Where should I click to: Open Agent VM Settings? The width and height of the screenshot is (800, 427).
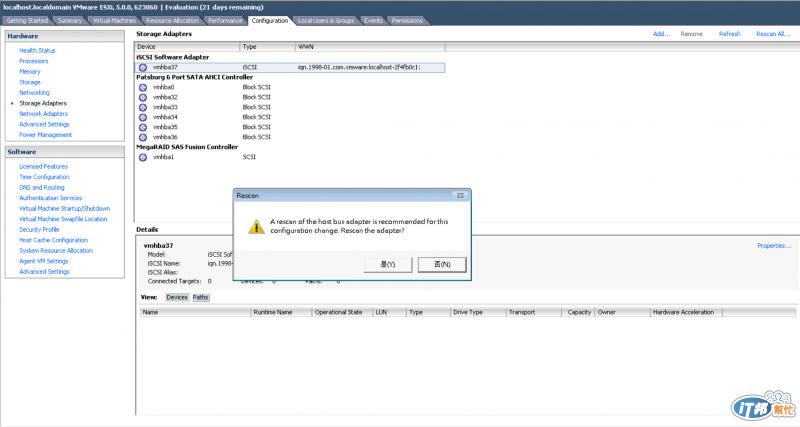pos(43,261)
